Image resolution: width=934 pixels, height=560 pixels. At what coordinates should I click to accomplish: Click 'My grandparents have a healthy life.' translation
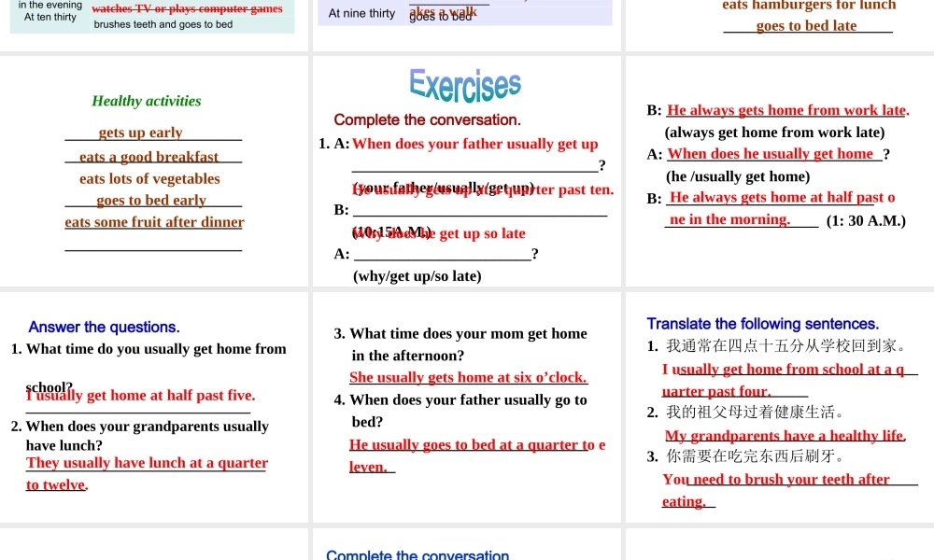pos(785,436)
